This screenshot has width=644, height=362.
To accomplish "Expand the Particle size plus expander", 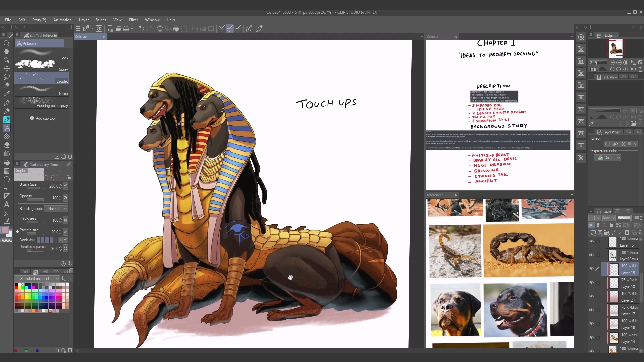I will [x=17, y=232].
